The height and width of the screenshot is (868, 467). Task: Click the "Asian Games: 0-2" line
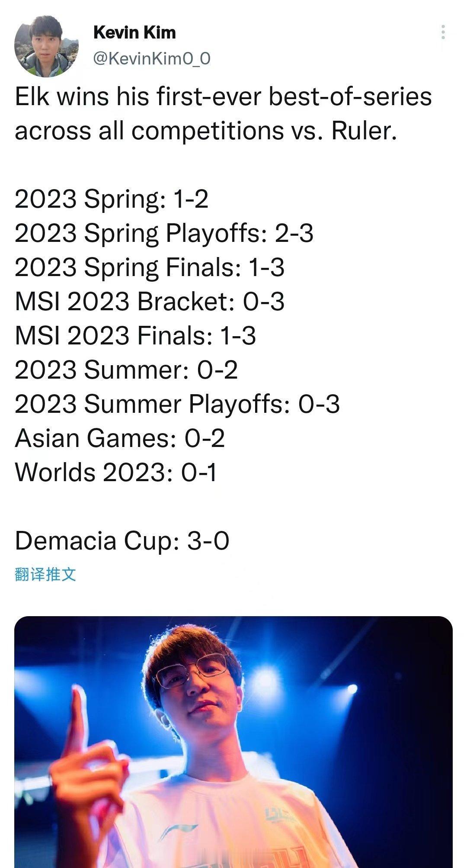(x=119, y=438)
